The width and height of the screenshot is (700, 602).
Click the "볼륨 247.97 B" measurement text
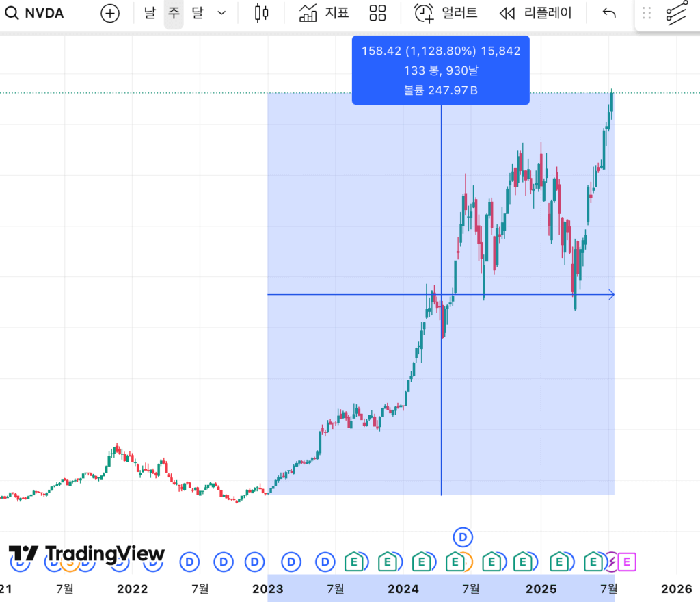(441, 90)
